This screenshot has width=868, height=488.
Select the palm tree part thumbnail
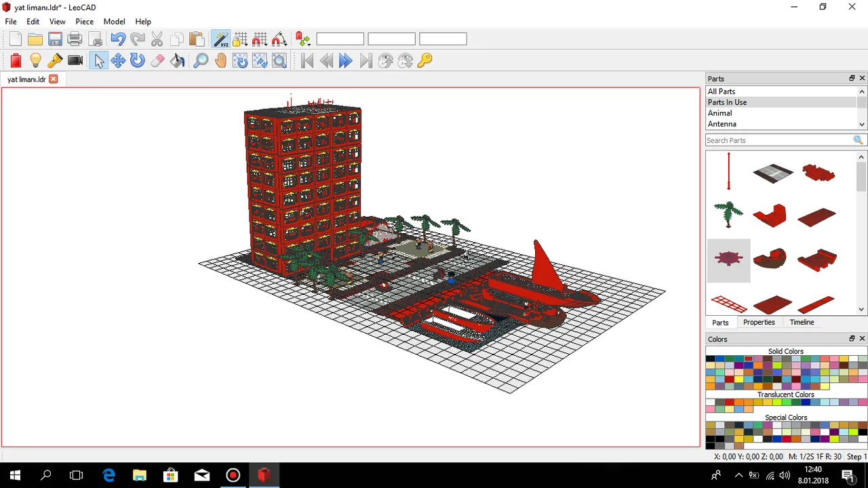[x=729, y=214]
